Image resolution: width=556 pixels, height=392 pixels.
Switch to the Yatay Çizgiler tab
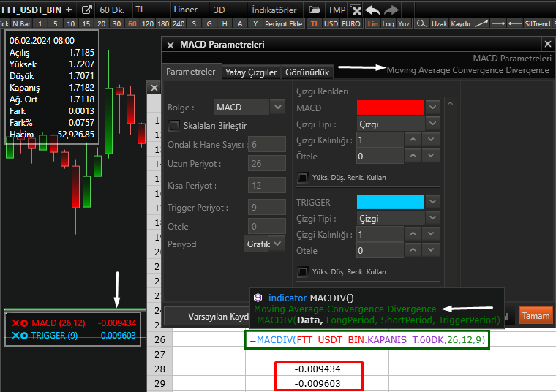(251, 72)
